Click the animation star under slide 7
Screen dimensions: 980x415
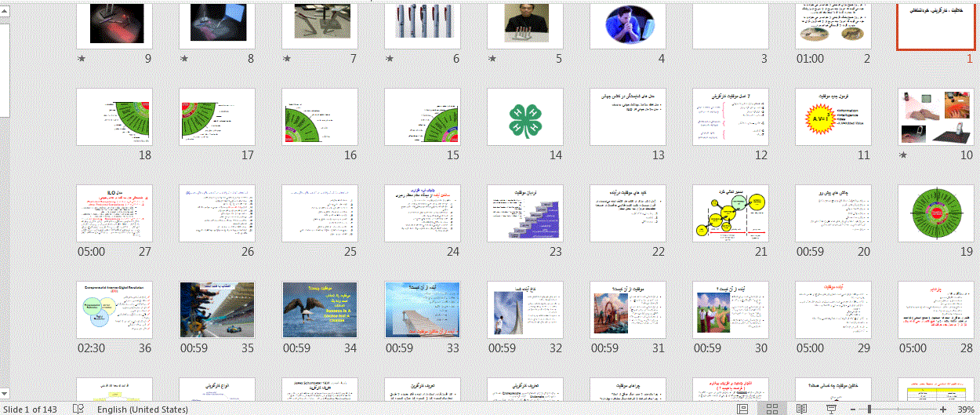(288, 59)
